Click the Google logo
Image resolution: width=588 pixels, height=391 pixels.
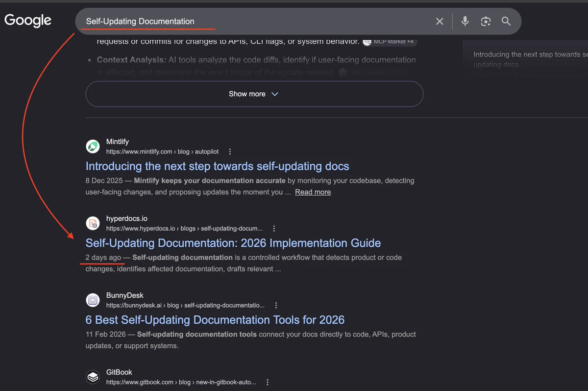pos(28,21)
